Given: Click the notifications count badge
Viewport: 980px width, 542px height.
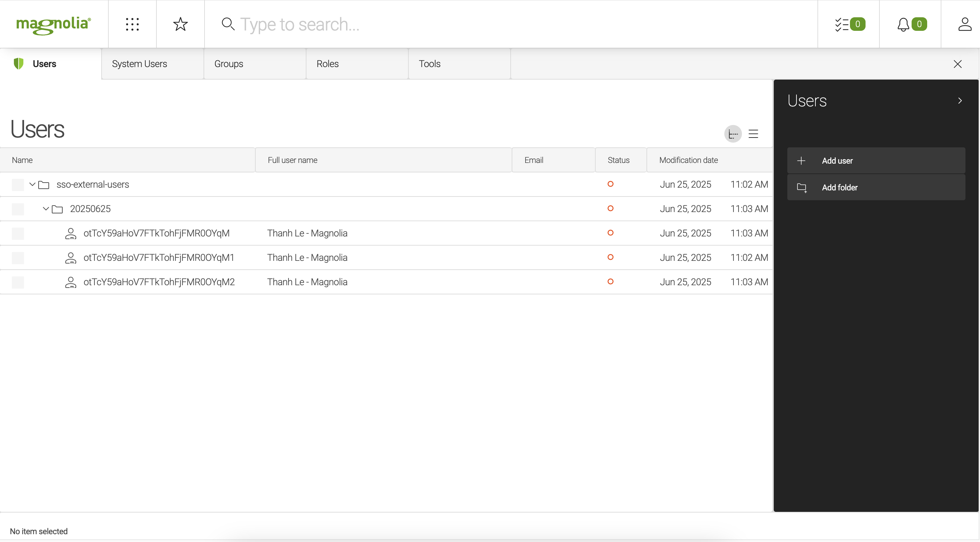Looking at the screenshot, I should pos(919,24).
